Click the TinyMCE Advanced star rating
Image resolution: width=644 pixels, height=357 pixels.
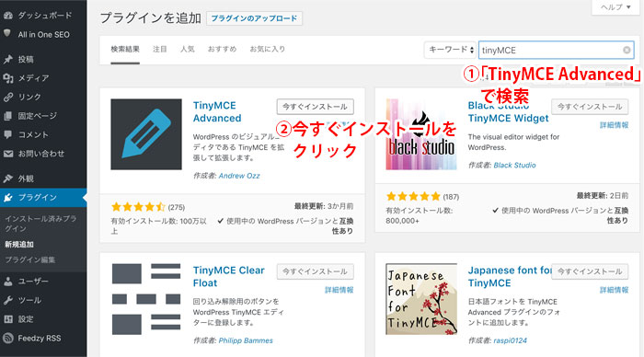pyautogui.click(x=138, y=207)
